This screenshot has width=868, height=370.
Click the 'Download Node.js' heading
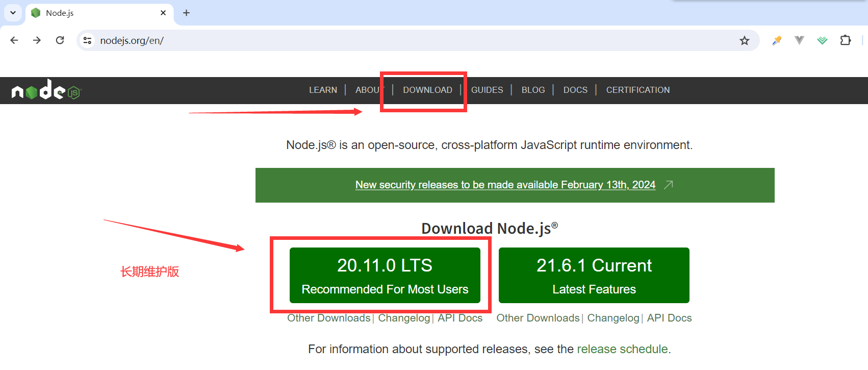pyautogui.click(x=490, y=228)
